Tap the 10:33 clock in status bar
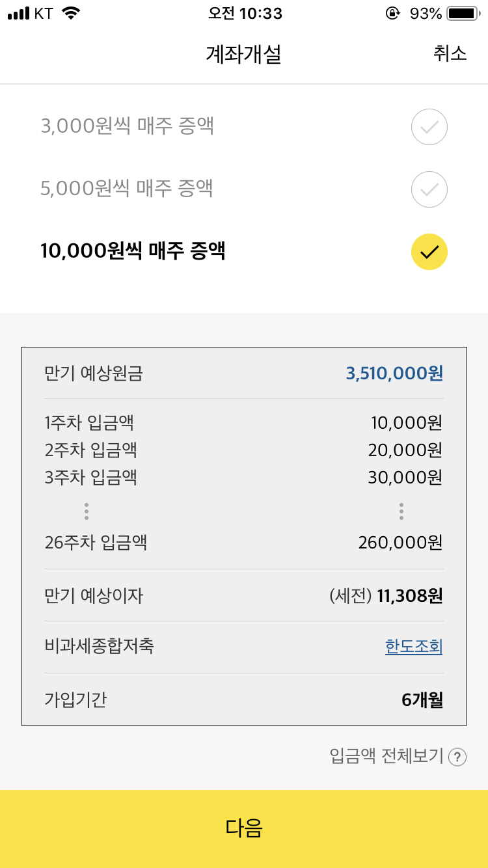The image size is (488, 868). coord(245,13)
